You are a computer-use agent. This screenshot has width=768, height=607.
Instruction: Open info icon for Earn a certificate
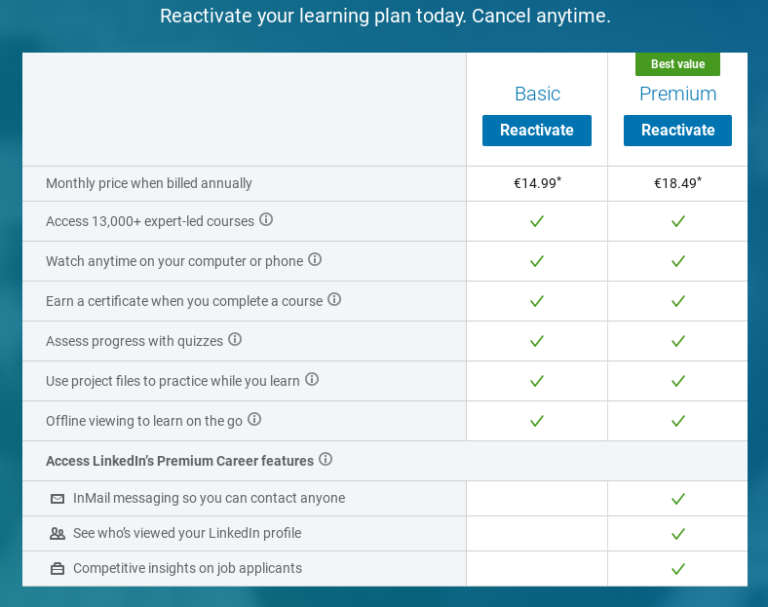point(334,300)
